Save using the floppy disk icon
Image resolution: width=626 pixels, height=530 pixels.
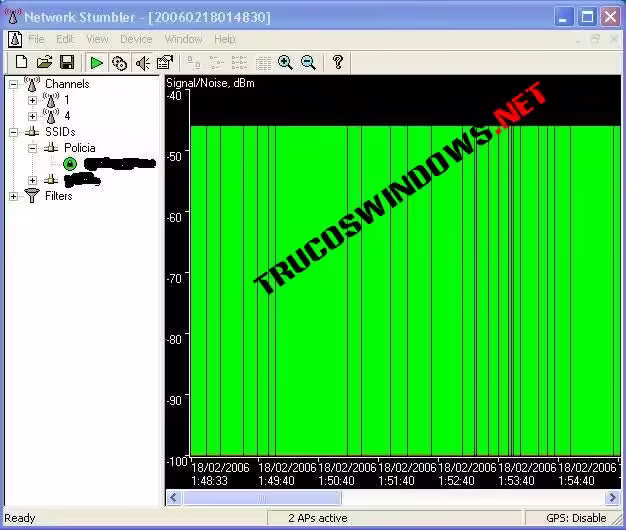[67, 62]
